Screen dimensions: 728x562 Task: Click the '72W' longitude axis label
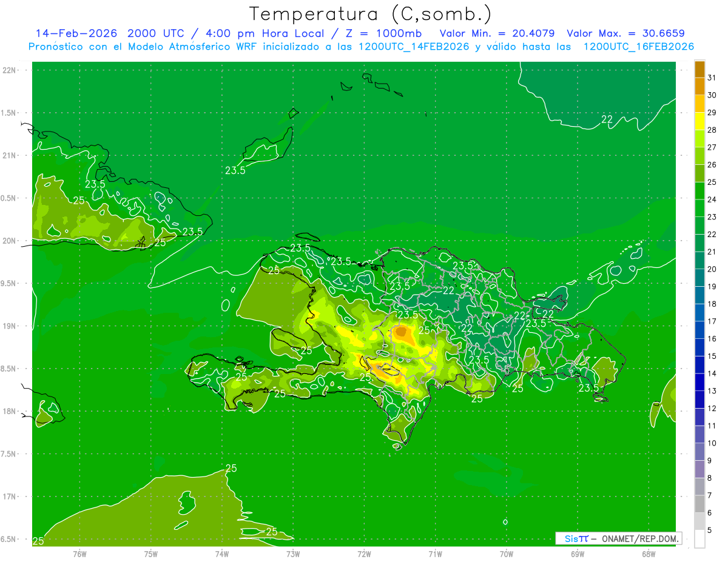point(365,554)
